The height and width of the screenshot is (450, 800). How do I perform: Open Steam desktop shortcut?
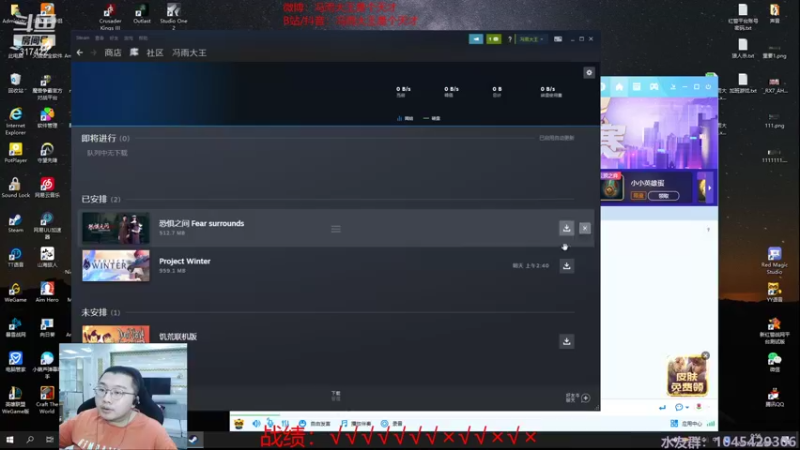(15, 223)
